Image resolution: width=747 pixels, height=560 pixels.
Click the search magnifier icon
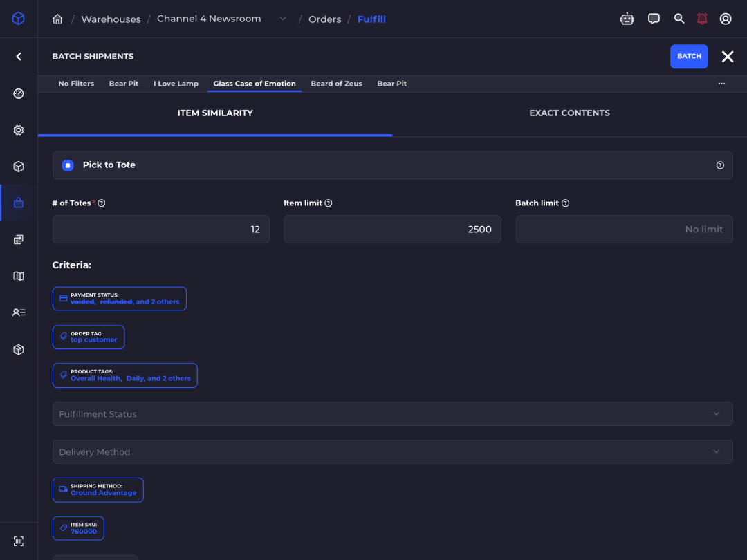point(679,19)
